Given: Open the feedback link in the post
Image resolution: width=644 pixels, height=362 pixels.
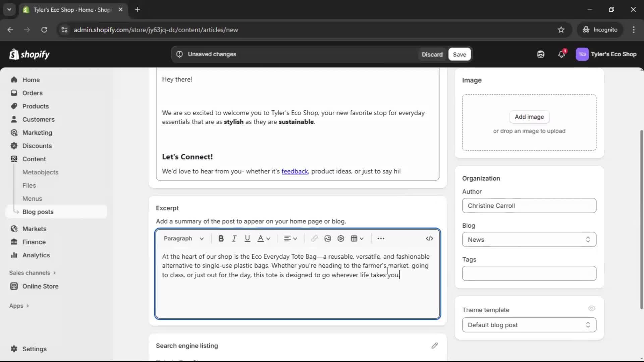Looking at the screenshot, I should coord(295,171).
